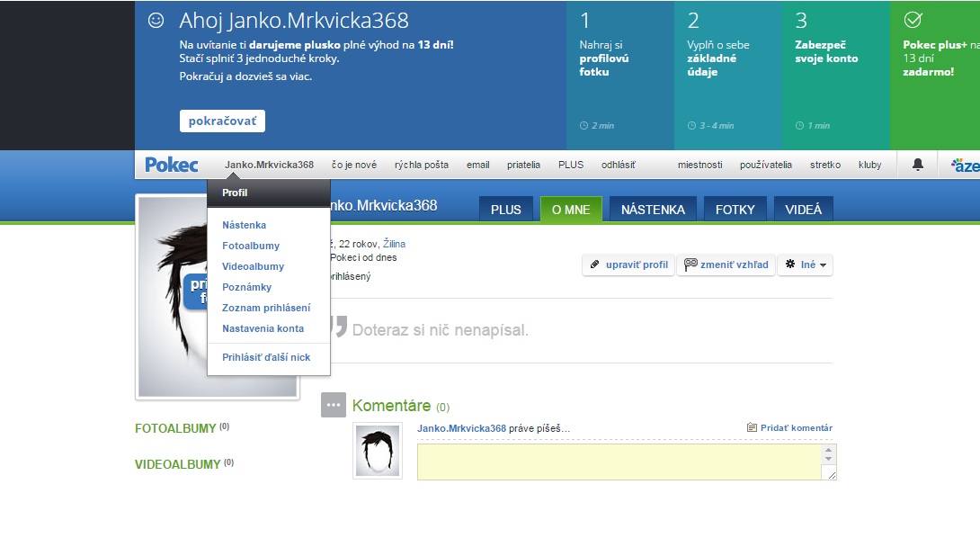Select Videoalbumy in dropdown menu
Image resolution: width=980 pixels, height=556 pixels.
(x=254, y=265)
